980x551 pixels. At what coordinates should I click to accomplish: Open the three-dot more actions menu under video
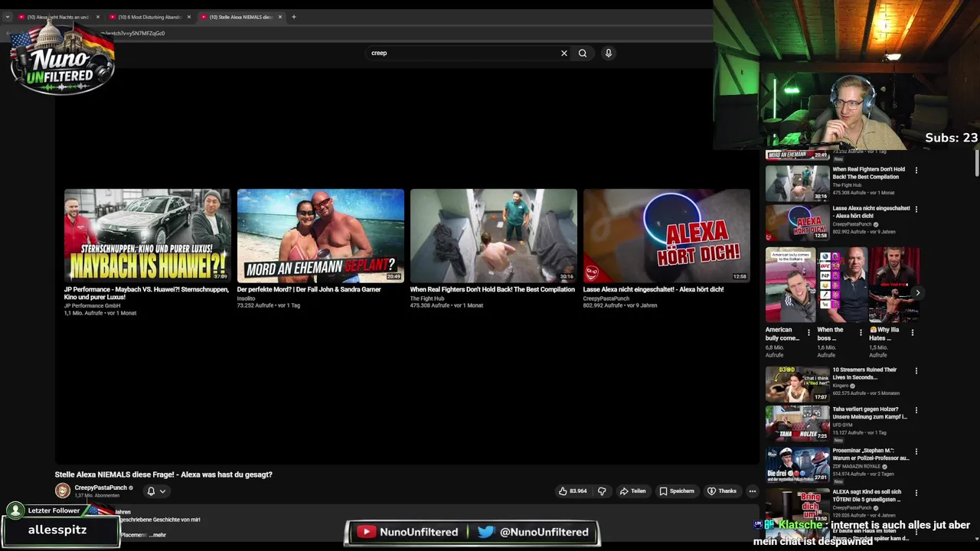point(753,491)
